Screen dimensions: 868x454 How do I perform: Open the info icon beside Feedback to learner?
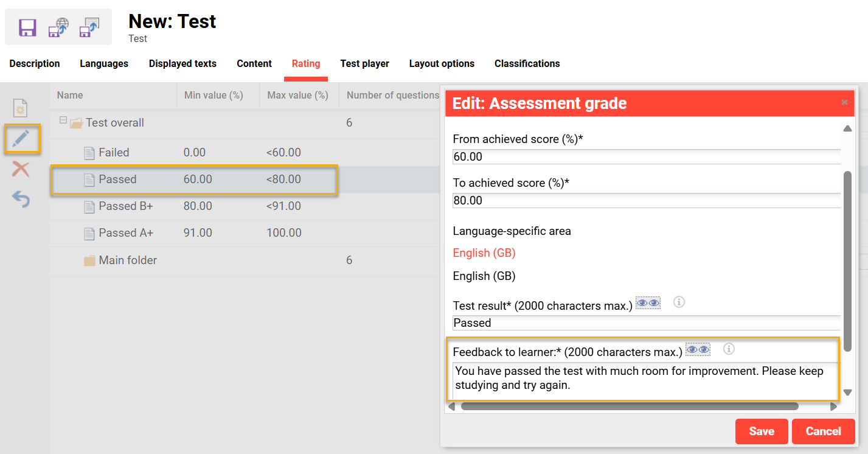pos(729,349)
